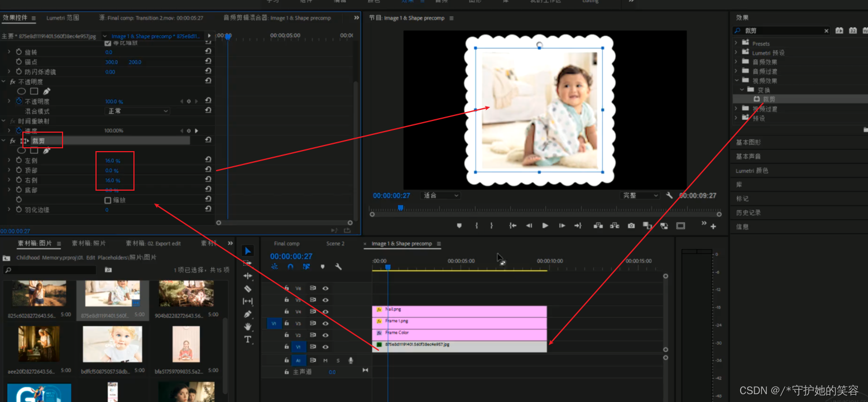The image size is (868, 402).
Task: Open timeline display settings wrench
Action: (x=338, y=267)
